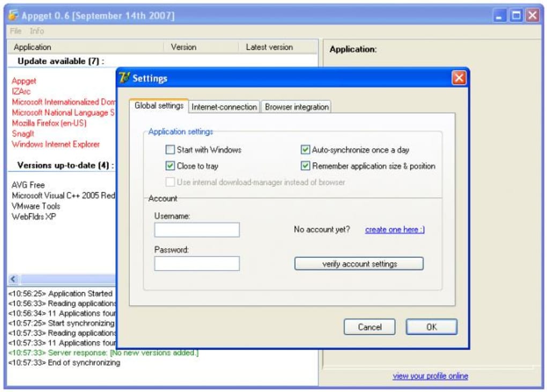
Task: Click the Settings dialog title icon
Action: tap(124, 78)
